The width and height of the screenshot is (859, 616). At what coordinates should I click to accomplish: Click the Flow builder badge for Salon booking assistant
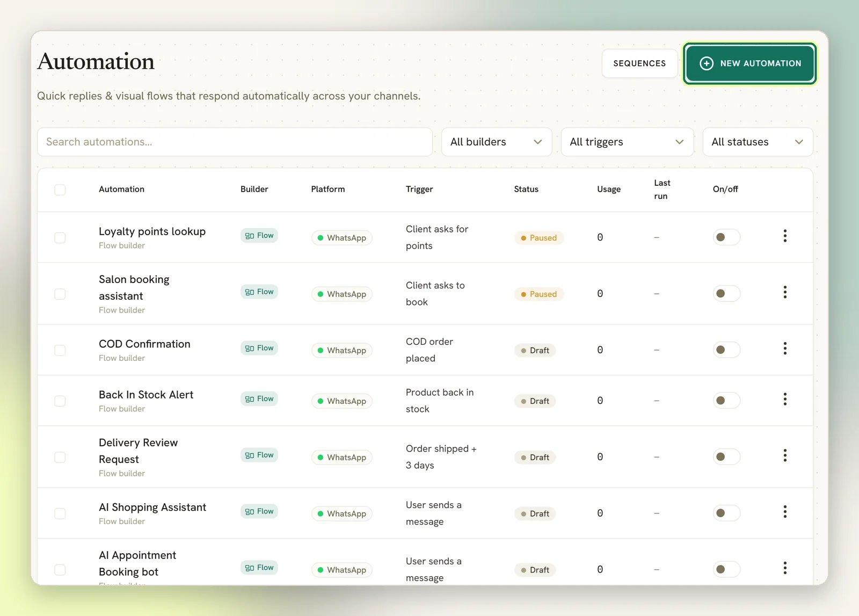[259, 292]
